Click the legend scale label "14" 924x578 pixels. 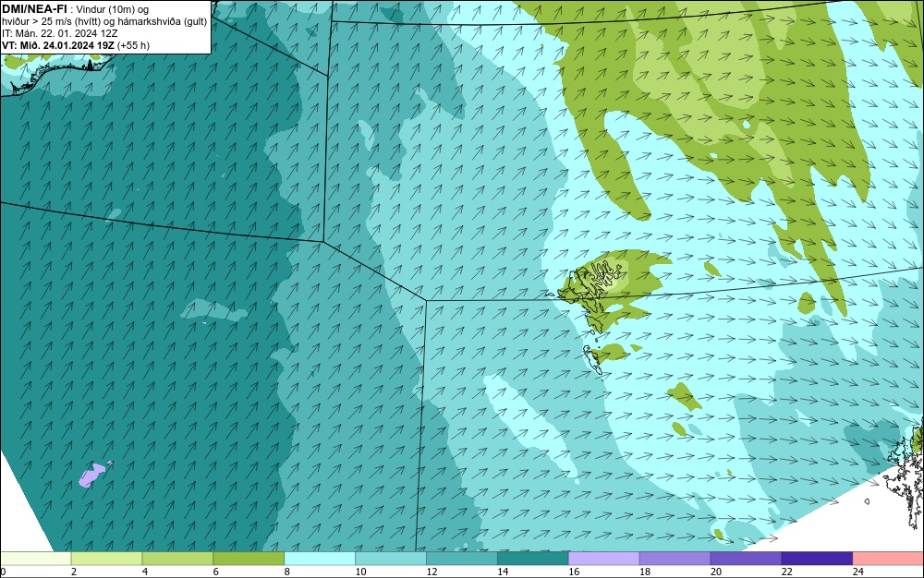tap(503, 572)
